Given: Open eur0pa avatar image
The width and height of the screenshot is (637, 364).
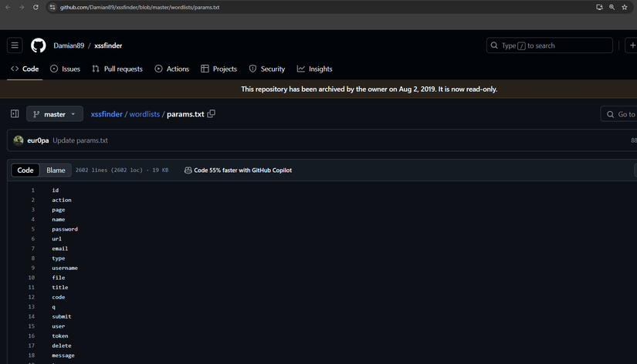Looking at the screenshot, I should pyautogui.click(x=19, y=140).
